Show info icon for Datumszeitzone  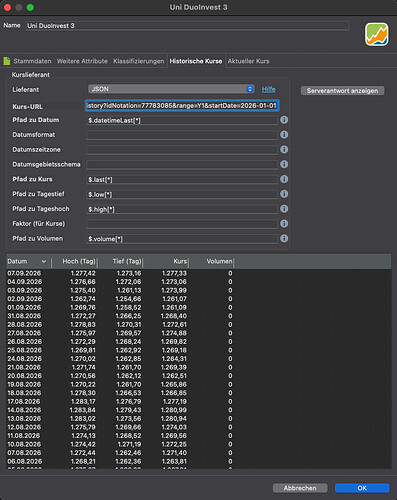click(284, 149)
